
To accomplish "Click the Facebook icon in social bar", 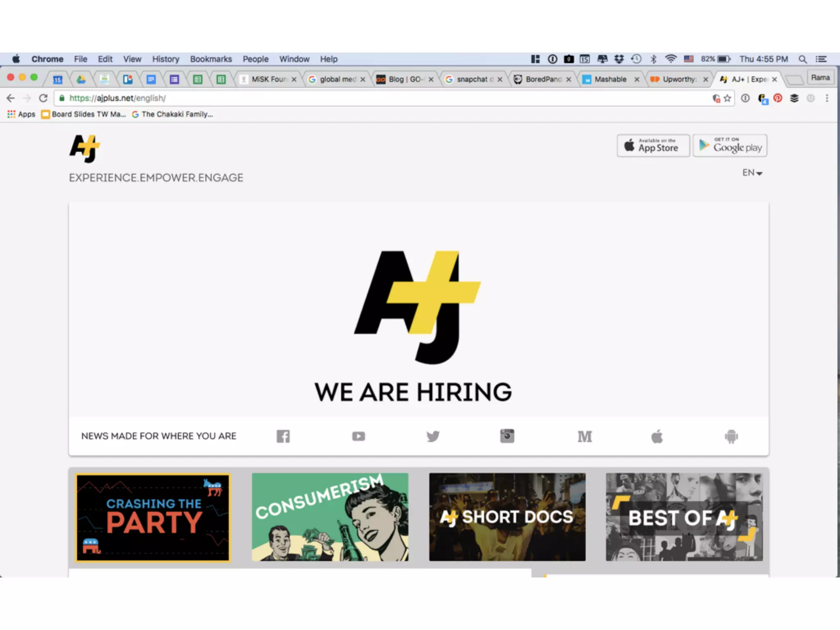I will click(283, 436).
